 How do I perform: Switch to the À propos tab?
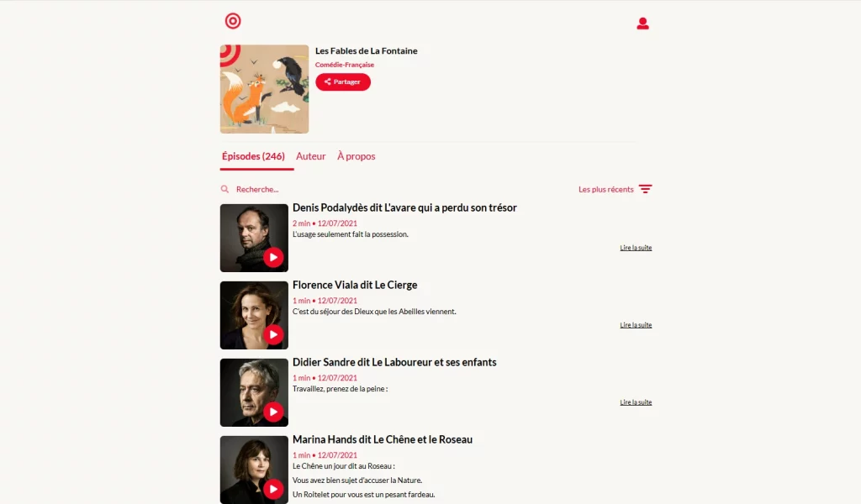point(357,156)
